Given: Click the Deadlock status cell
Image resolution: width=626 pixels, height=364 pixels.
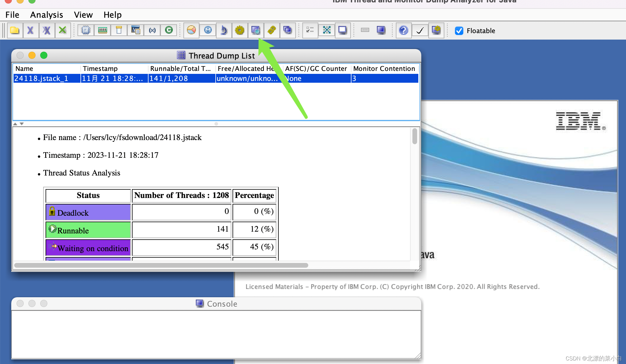Looking at the screenshot, I should 88,212.
